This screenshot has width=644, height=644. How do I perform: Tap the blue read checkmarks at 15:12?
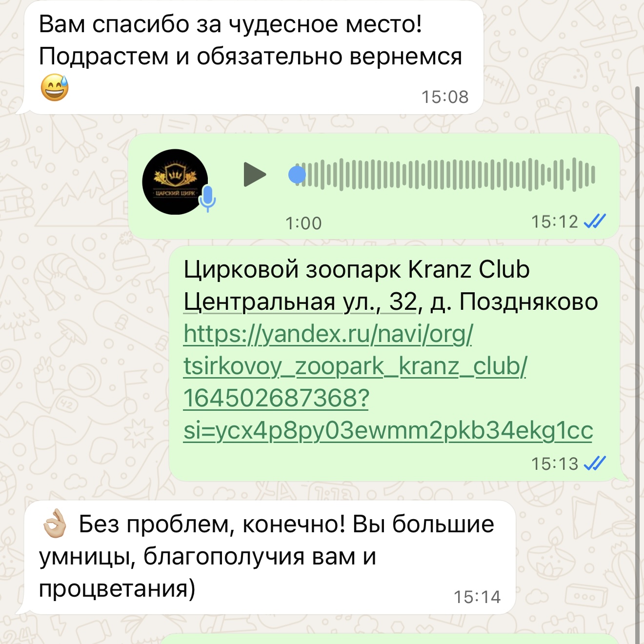click(595, 221)
